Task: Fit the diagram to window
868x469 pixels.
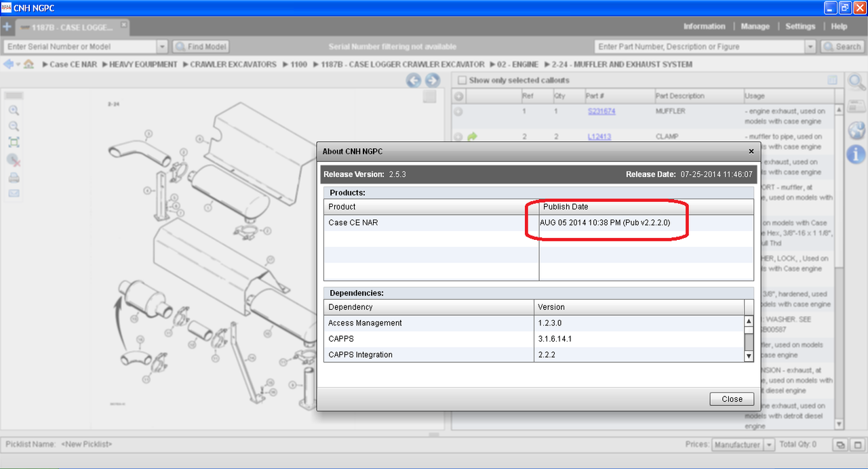Action: (14, 142)
